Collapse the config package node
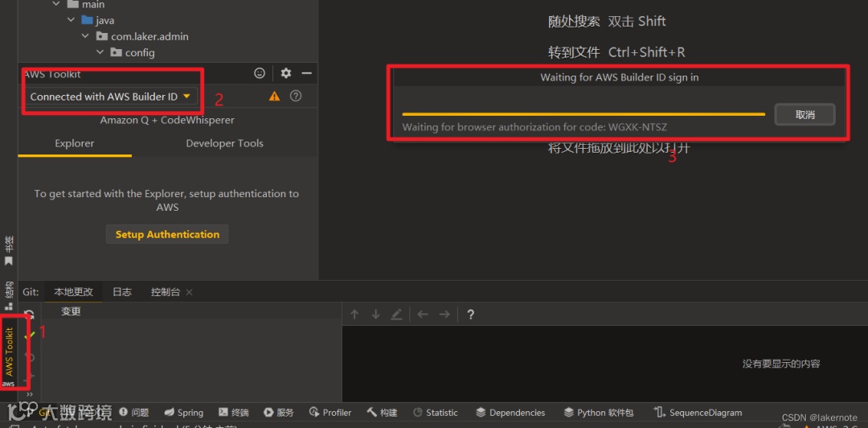This screenshot has width=868, height=428. [100, 52]
